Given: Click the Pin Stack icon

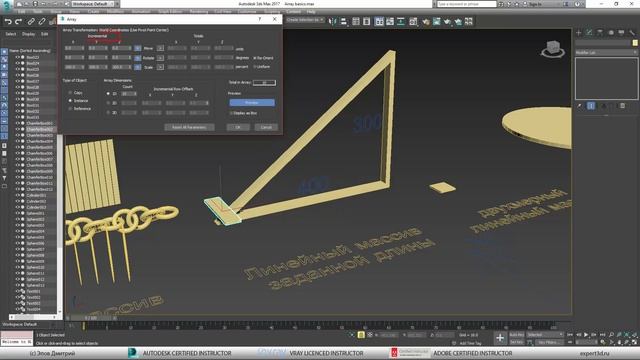Looking at the screenshot, I should click(579, 106).
